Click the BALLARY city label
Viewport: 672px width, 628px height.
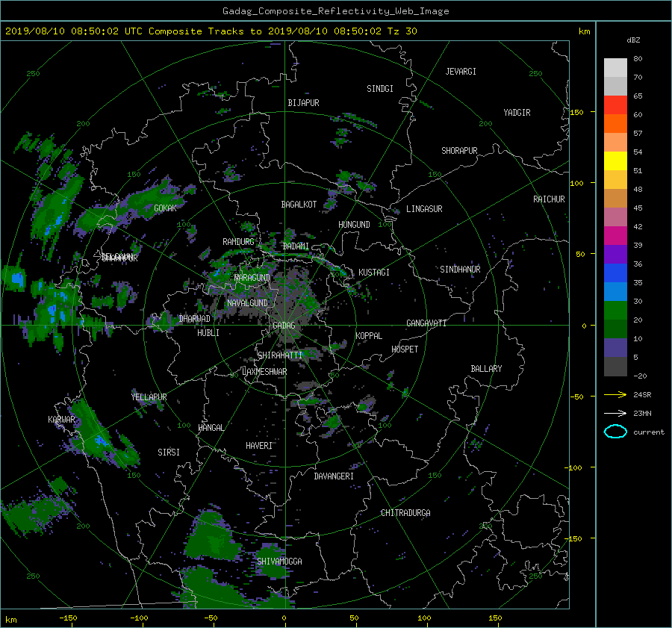click(486, 369)
